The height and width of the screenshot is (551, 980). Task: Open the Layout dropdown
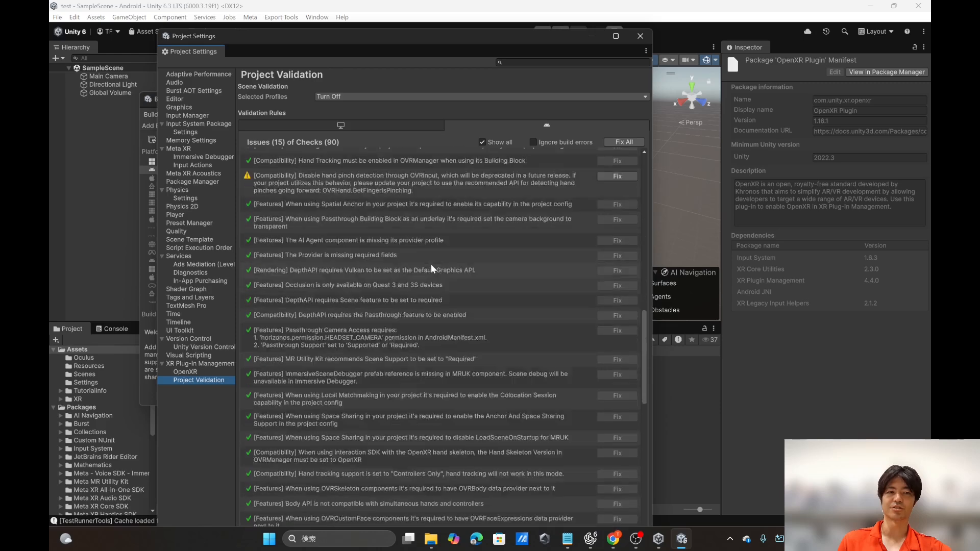(876, 32)
